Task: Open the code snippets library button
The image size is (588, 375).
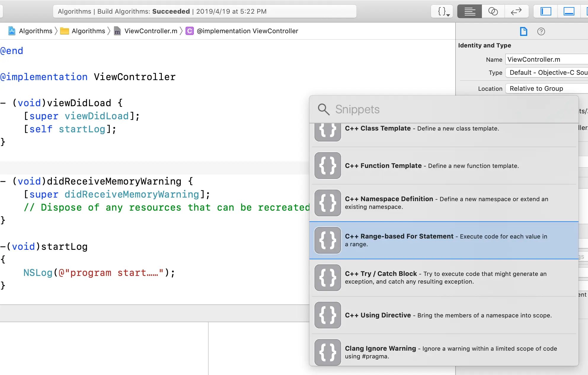Action: (x=442, y=12)
